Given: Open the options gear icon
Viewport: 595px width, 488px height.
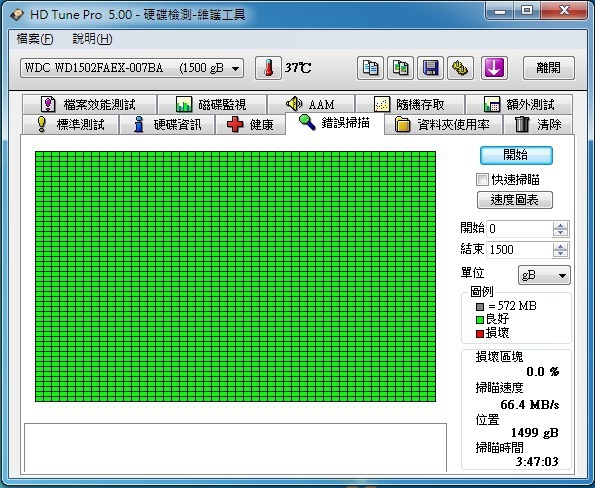Looking at the screenshot, I should point(460,68).
